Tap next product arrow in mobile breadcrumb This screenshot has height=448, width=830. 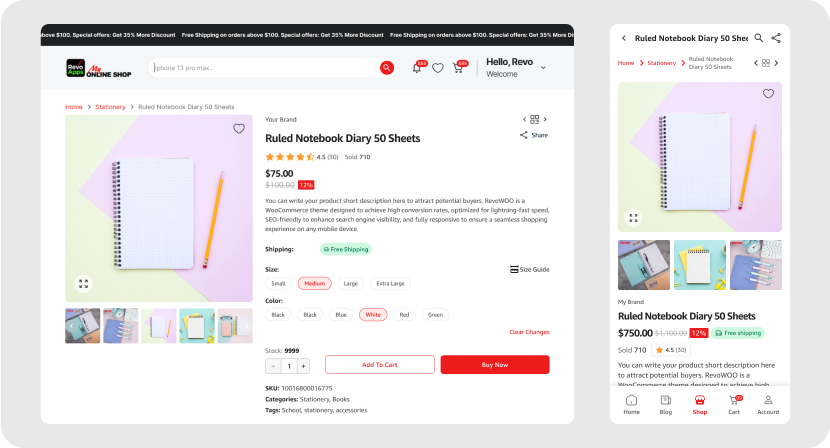777,63
